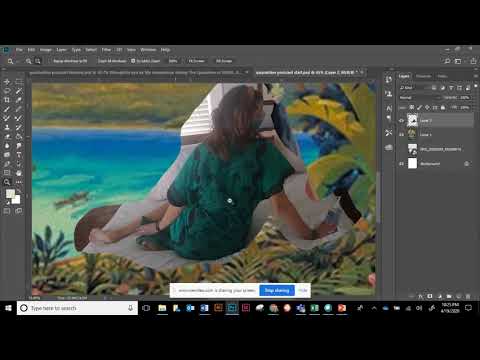Click the Add layer mask icon
480x360 pixels.
tap(430, 296)
